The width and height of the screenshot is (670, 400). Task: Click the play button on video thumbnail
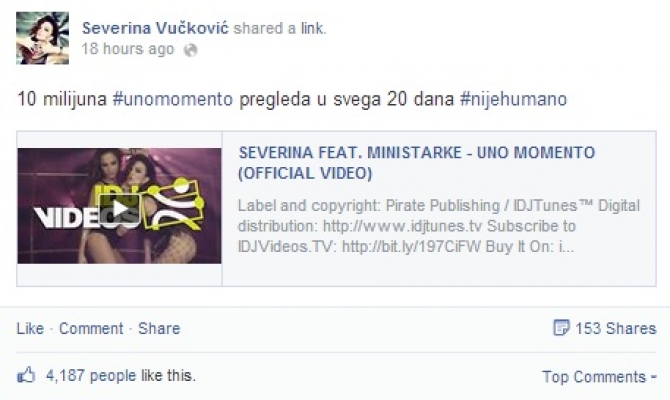tap(120, 209)
